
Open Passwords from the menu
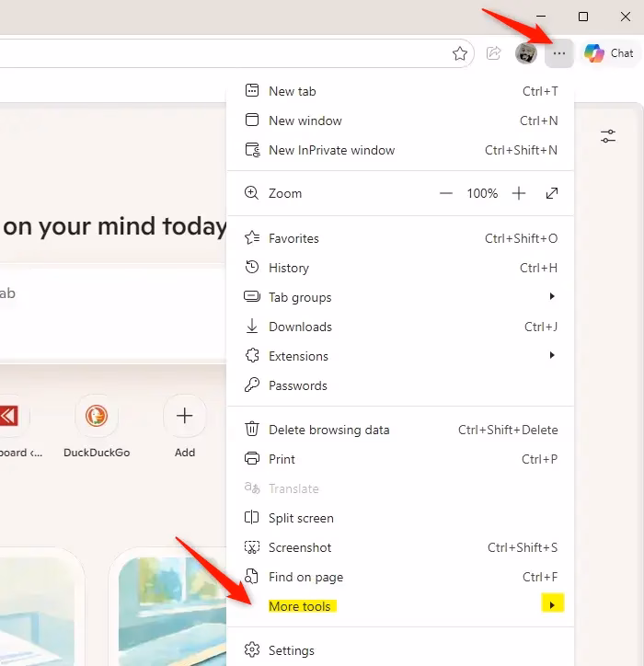tap(400, 385)
